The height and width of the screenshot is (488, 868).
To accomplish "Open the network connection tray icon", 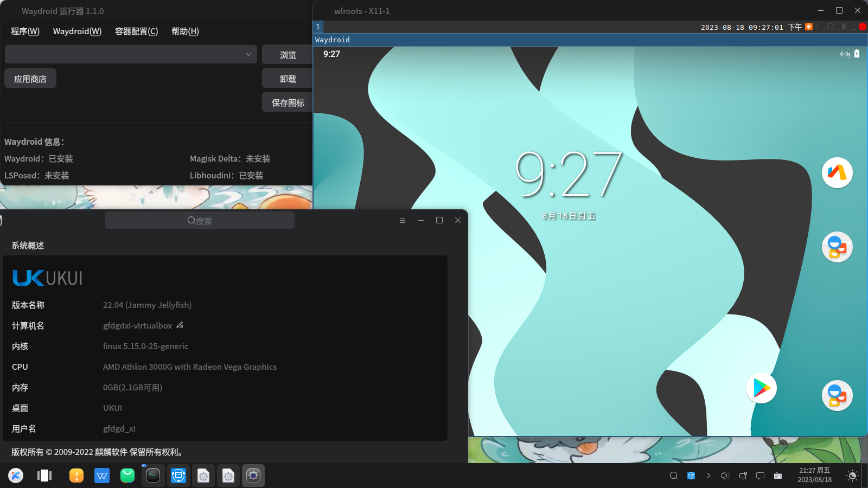I will pos(743,476).
